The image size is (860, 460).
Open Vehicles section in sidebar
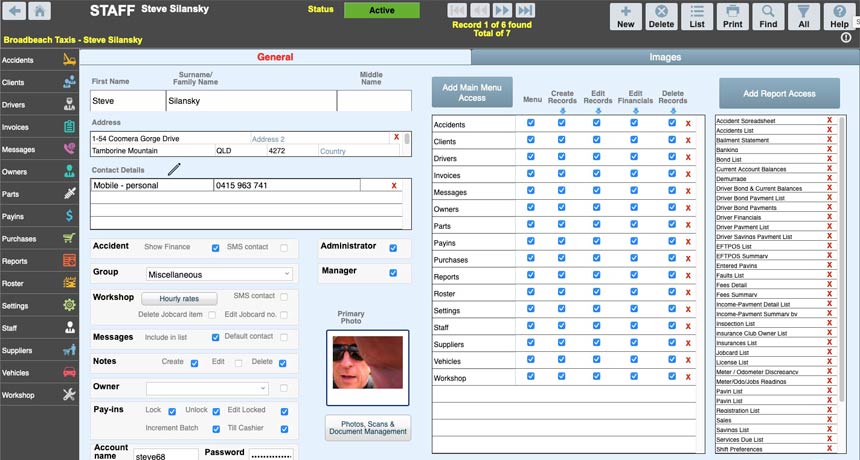(39, 372)
